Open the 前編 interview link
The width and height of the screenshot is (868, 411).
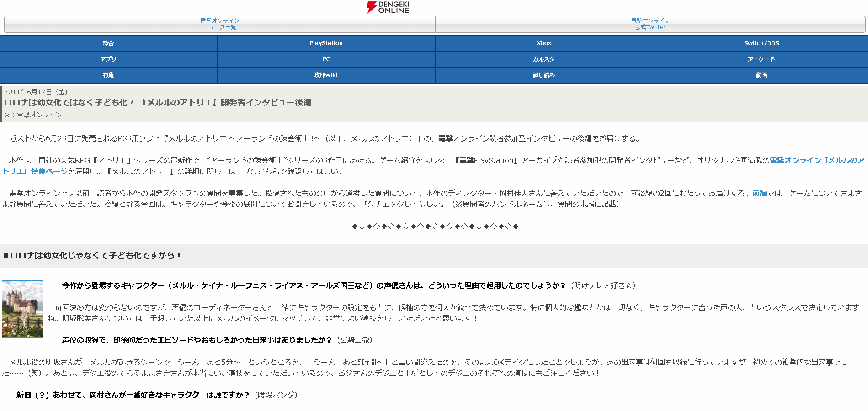click(759, 193)
